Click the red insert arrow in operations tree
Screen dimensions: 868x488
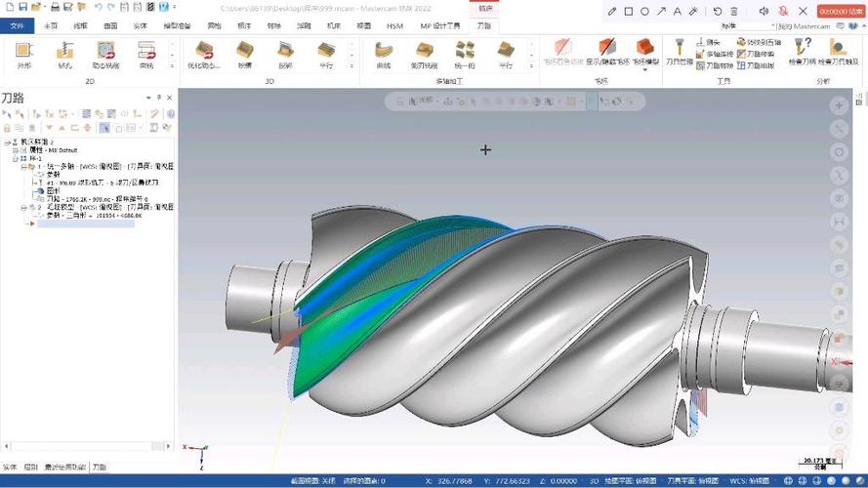32,224
